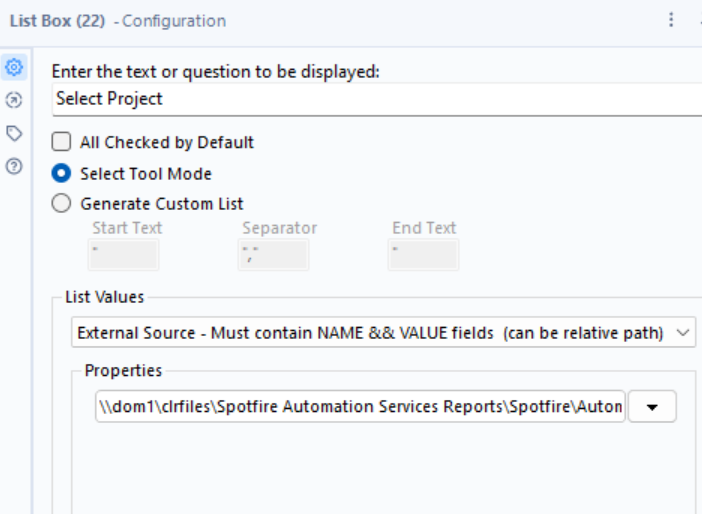The image size is (702, 514).
Task: Open the file path dropdown arrow button
Action: [652, 407]
